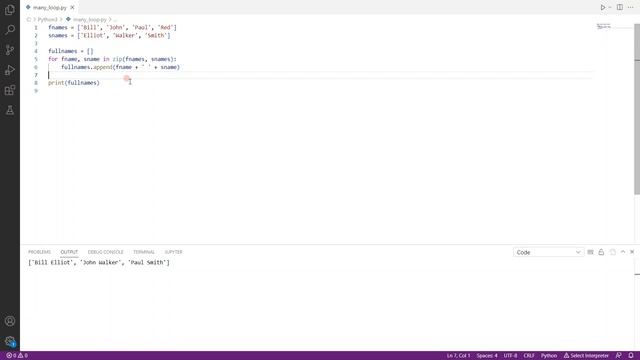Switch to the Jupyter panel tab
Viewport: 640px width, 360px height.
(x=173, y=252)
